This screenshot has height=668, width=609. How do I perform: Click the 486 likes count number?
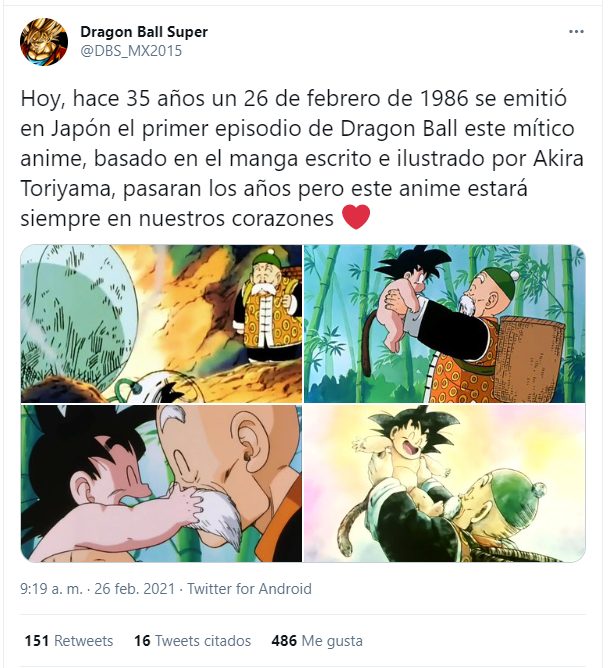(284, 641)
